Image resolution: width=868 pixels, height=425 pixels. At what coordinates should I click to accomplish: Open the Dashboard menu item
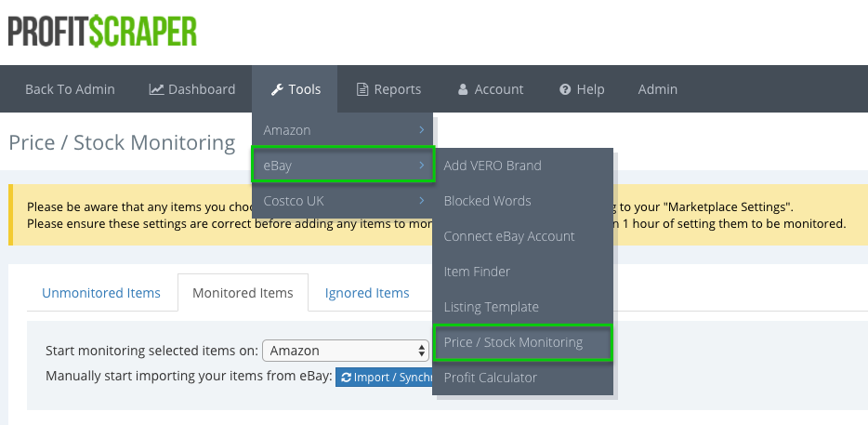tap(192, 89)
